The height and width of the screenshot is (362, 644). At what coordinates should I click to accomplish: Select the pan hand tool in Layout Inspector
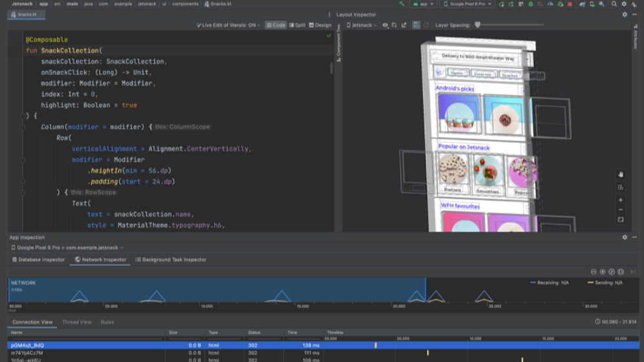click(621, 175)
